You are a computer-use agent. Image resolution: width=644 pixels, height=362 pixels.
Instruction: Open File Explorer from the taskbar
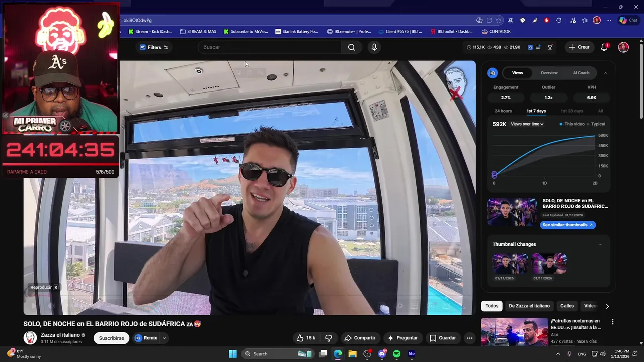pos(352,354)
